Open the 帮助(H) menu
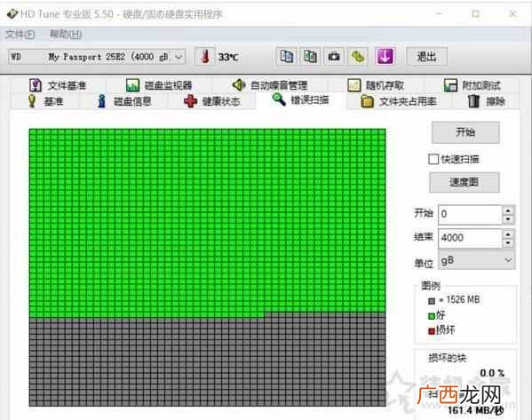The width and height of the screenshot is (532, 420). 66,35
